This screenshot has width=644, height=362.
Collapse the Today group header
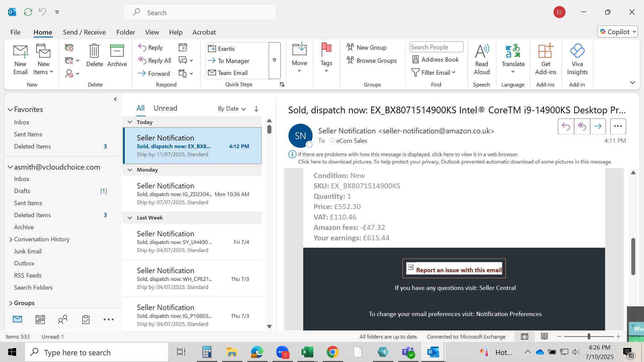tap(130, 122)
